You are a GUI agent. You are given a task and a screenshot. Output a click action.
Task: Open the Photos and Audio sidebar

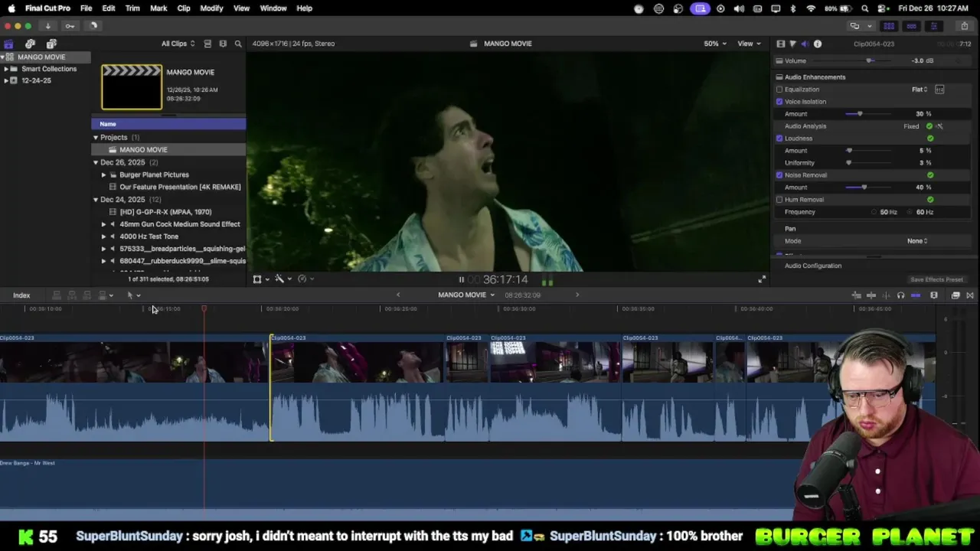click(30, 44)
